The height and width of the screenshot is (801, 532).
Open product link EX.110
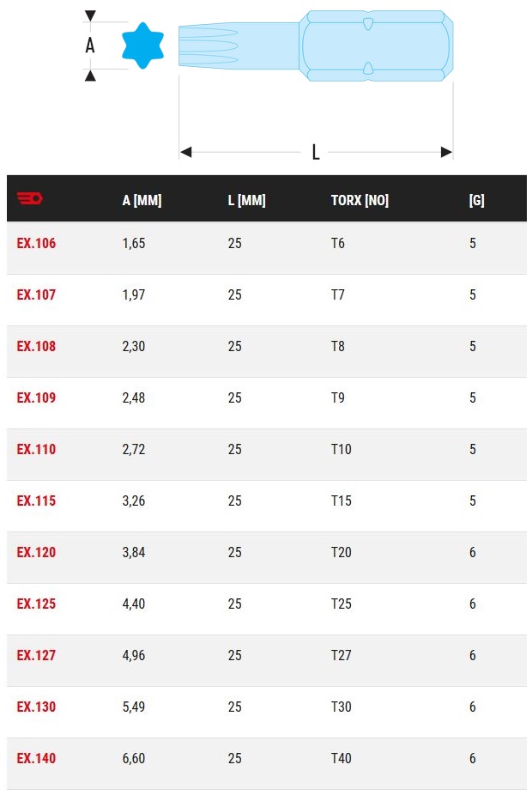pyautogui.click(x=36, y=450)
